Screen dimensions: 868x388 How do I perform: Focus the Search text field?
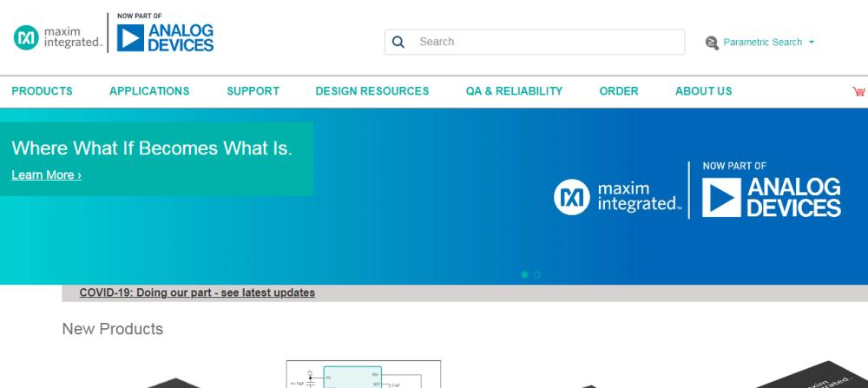547,42
